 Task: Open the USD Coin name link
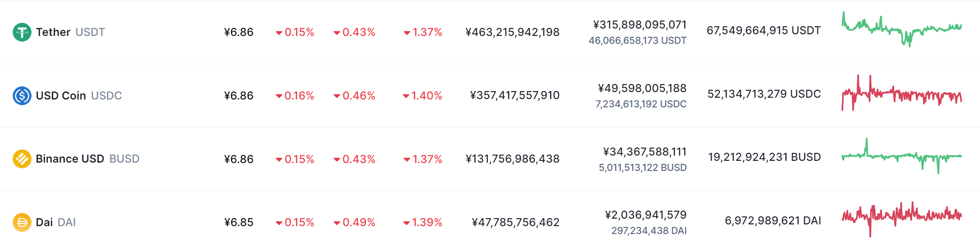(x=61, y=96)
